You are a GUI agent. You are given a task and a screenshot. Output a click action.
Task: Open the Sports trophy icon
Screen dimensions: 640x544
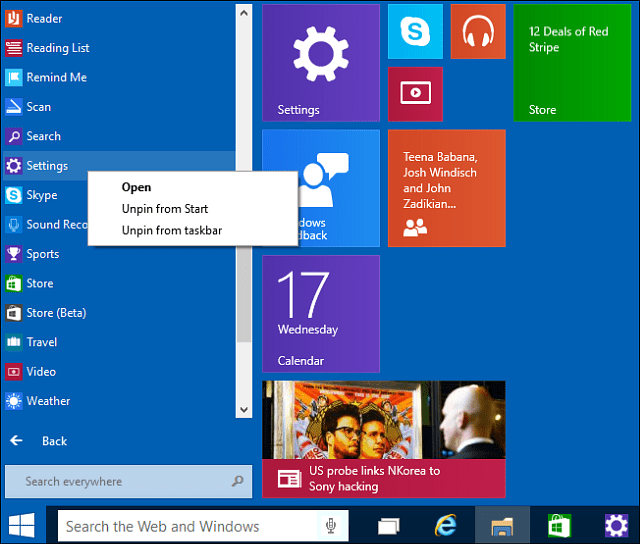point(13,254)
